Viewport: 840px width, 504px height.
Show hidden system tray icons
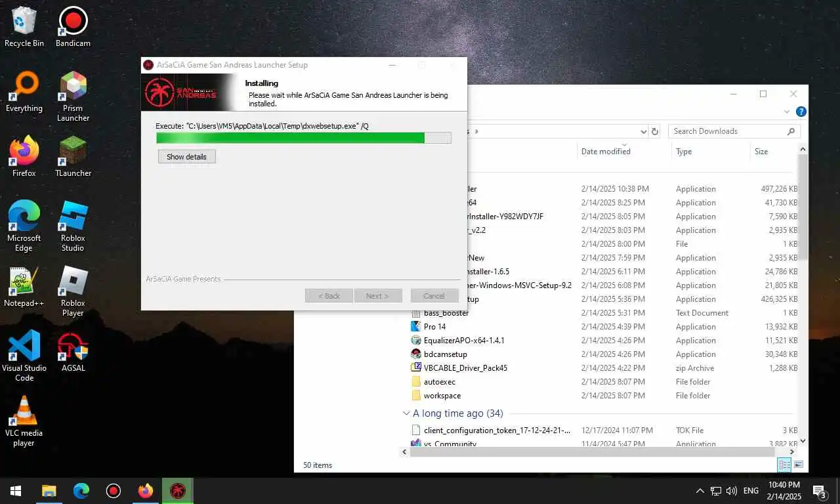pyautogui.click(x=700, y=491)
